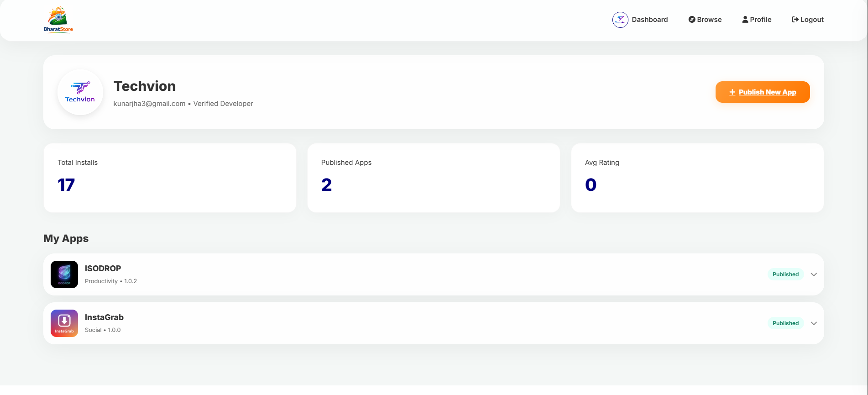The height and width of the screenshot is (395, 868).
Task: Click the Techvion developer profile picture
Action: tap(80, 92)
